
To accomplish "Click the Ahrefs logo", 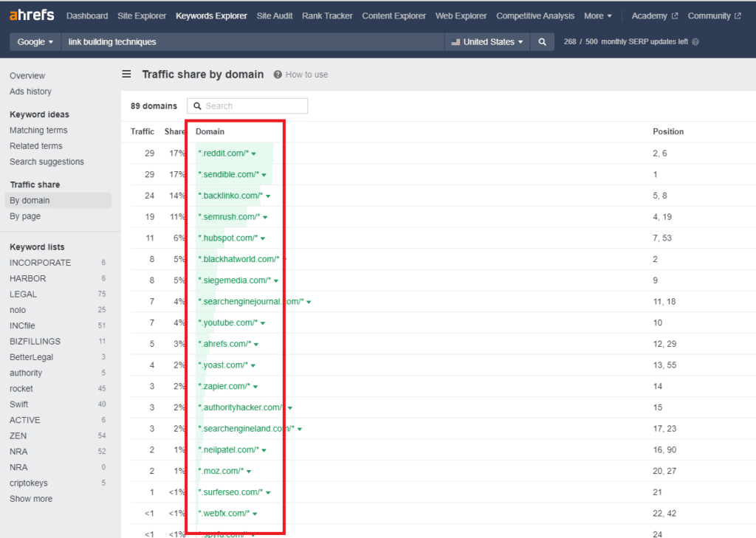I will point(32,15).
